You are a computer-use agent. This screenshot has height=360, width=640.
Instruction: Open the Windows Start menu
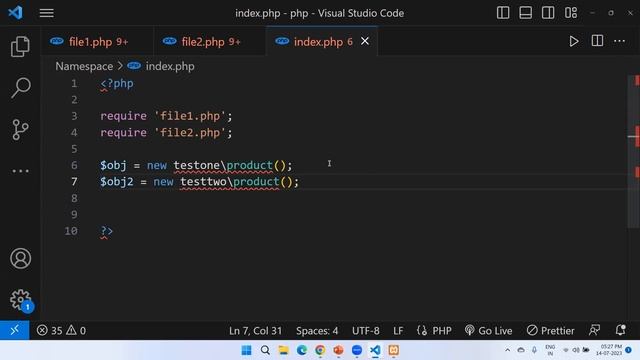click(x=247, y=350)
